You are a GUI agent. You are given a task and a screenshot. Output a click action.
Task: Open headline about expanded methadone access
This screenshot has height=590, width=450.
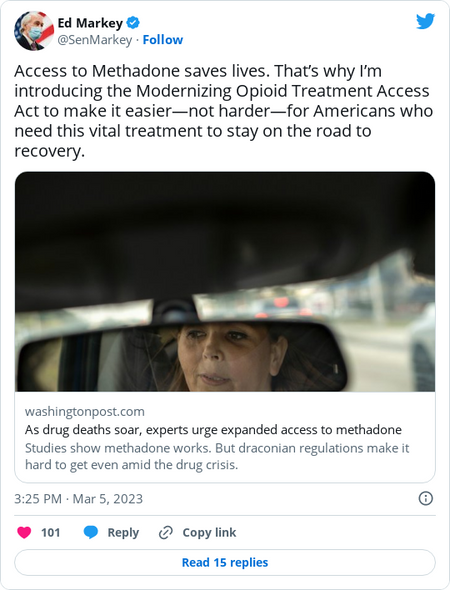[x=213, y=429]
